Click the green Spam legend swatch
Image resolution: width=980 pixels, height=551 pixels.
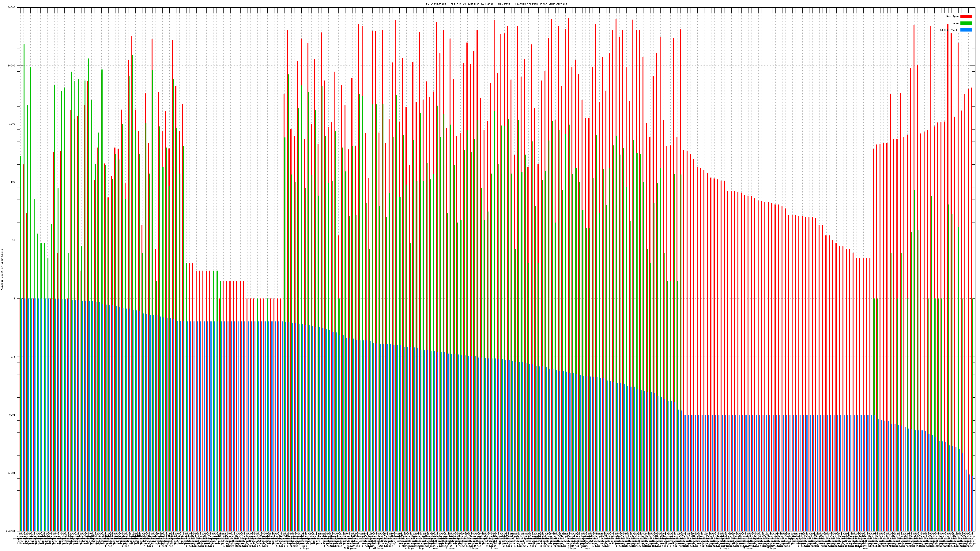(x=966, y=23)
